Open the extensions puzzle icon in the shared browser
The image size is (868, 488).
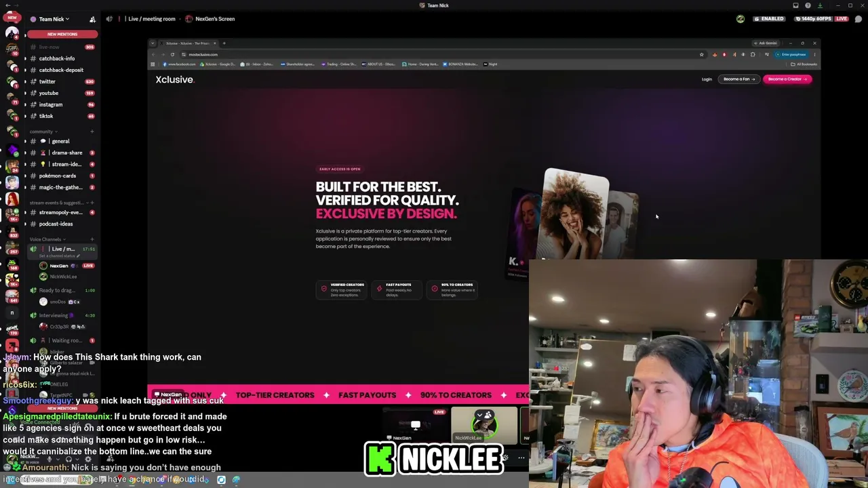(753, 54)
